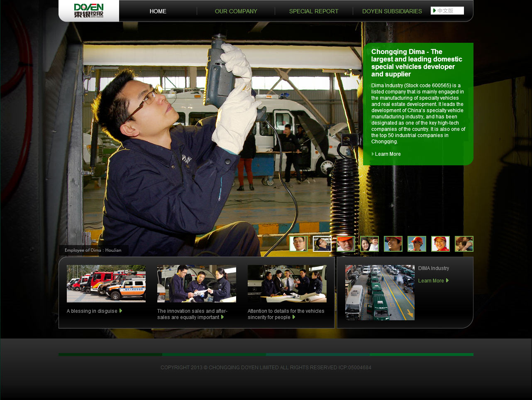This screenshot has height=400, width=532.
Task: Click the arrow next to DIMA Industry Learn More
Action: pos(447,280)
